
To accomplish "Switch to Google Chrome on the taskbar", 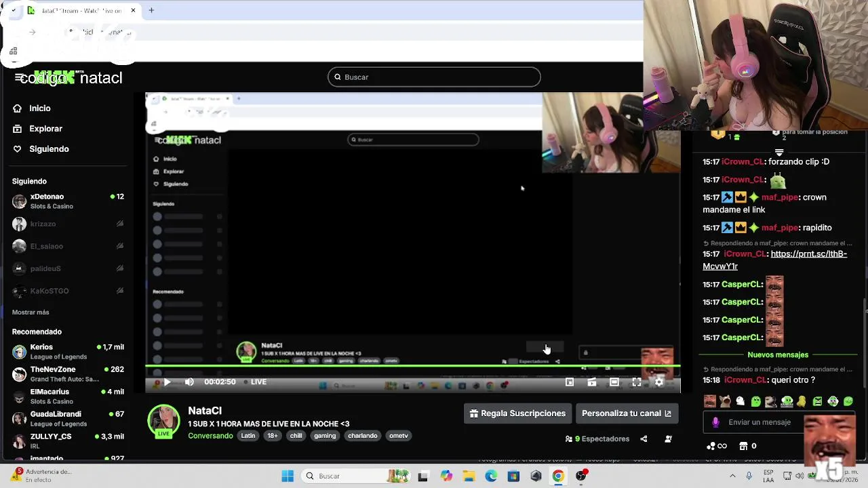I will (558, 476).
